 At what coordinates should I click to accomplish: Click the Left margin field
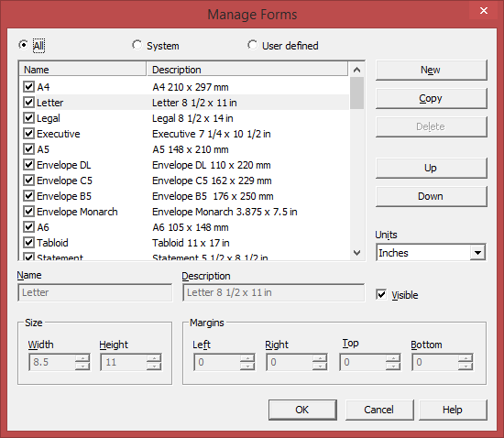pos(217,362)
